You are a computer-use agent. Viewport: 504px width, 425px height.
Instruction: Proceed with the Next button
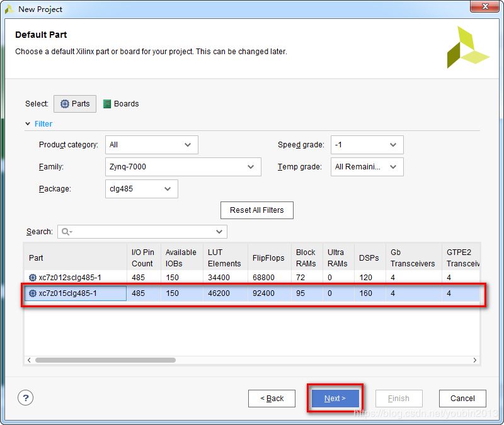[335, 399]
